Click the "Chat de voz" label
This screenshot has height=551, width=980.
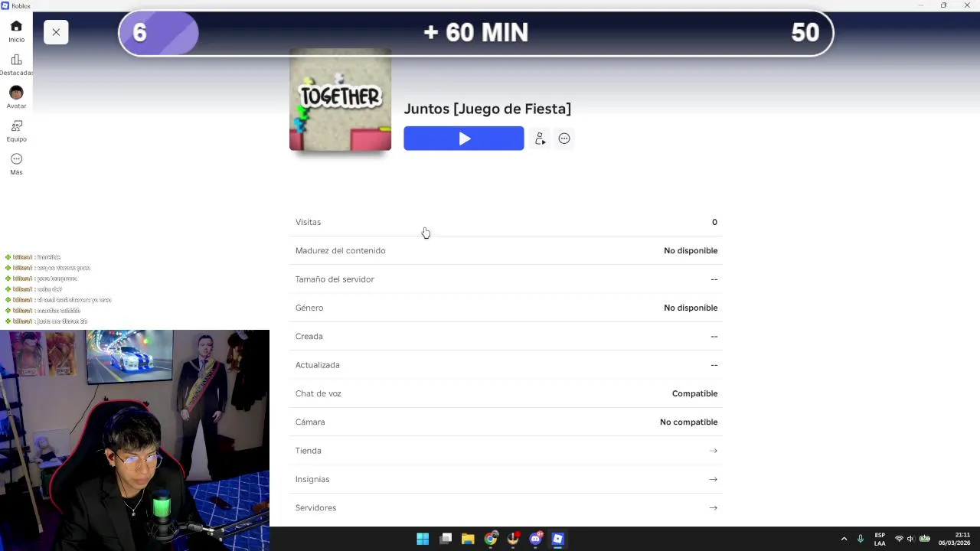318,393
